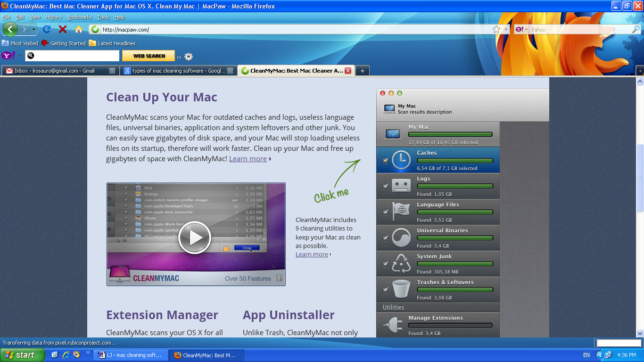Switch to types of mac cleaning software tab

click(x=178, y=71)
